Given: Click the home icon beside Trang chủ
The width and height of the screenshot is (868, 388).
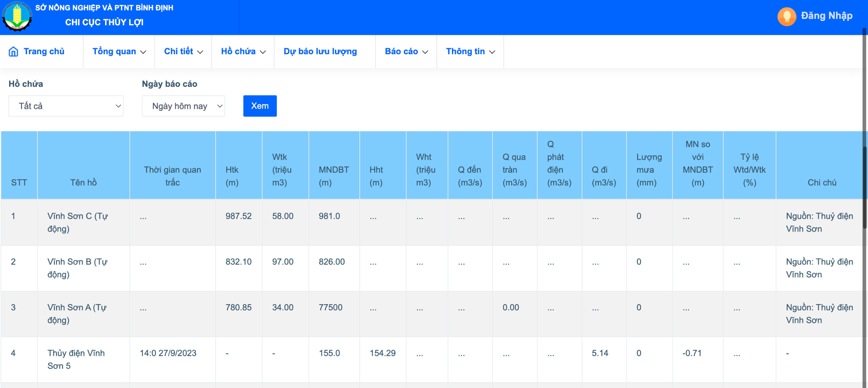Looking at the screenshot, I should 13,52.
